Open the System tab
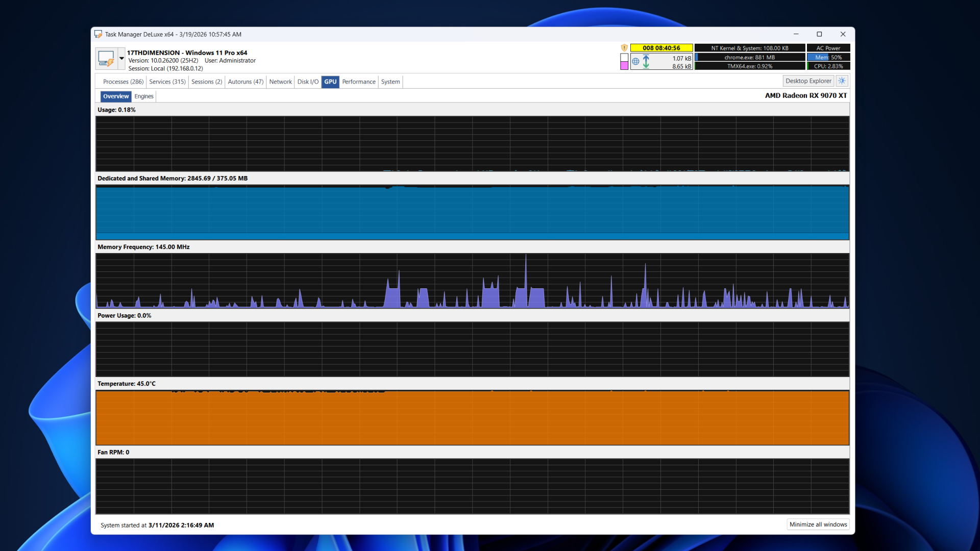The image size is (980, 551). 390,82
